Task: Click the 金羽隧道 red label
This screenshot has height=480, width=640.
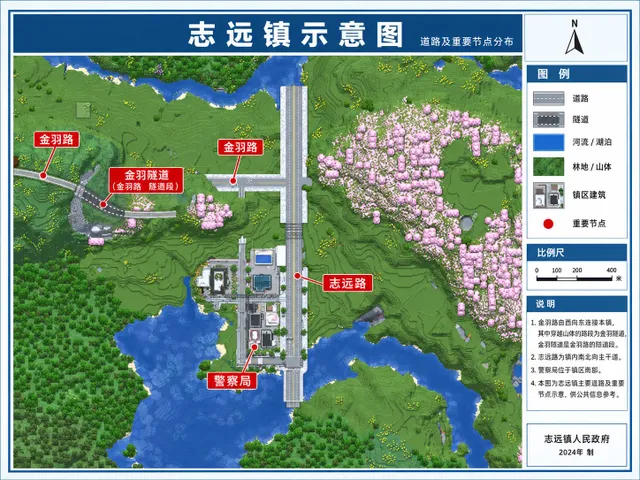Action: click(x=146, y=180)
